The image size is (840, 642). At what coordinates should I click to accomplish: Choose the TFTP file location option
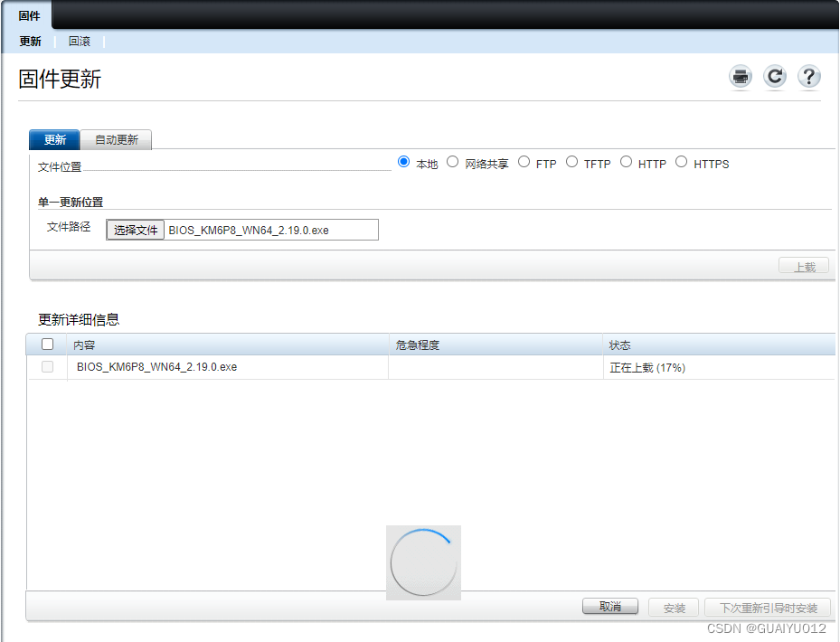(571, 162)
